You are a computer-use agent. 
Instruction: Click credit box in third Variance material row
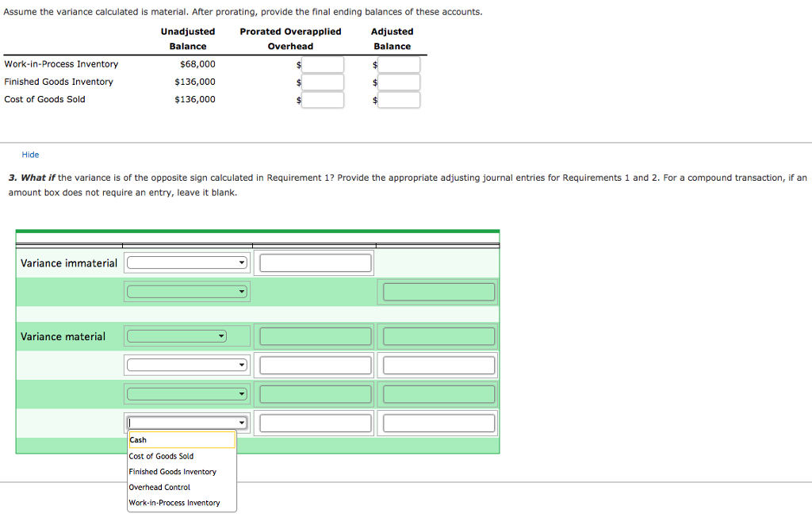(x=439, y=394)
